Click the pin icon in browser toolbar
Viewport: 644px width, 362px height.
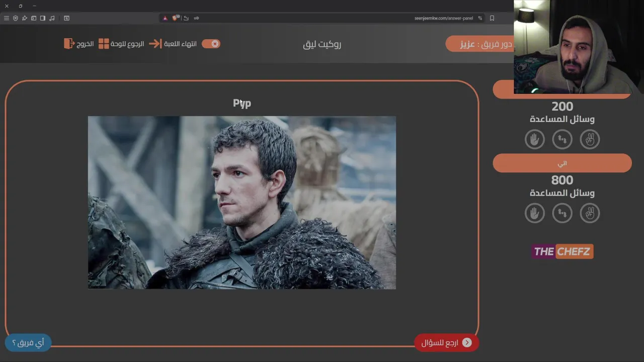pos(25,18)
